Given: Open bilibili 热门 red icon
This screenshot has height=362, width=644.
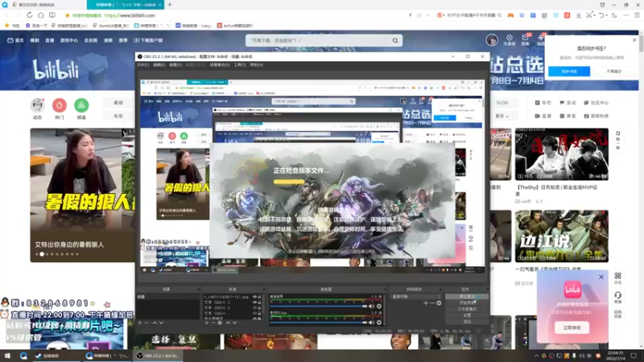Looking at the screenshot, I should click(x=60, y=105).
